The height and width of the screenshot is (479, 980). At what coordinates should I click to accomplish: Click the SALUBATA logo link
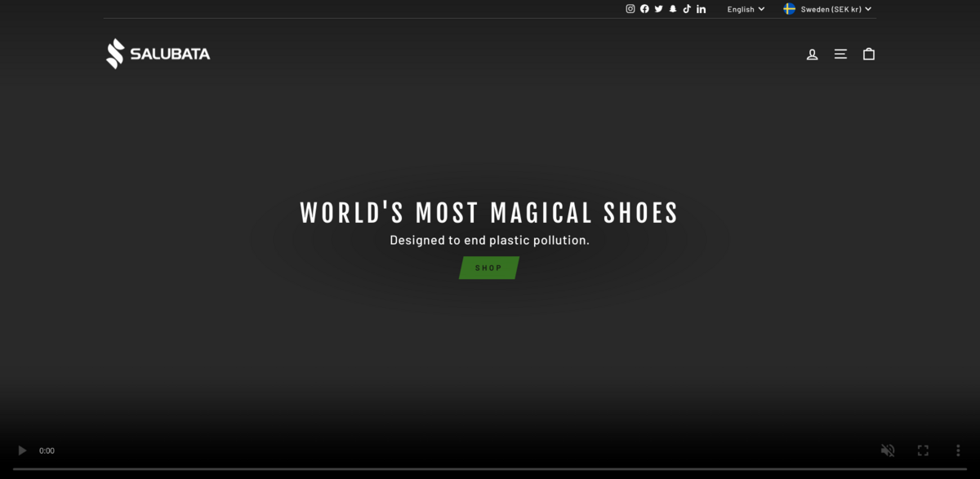tap(158, 53)
